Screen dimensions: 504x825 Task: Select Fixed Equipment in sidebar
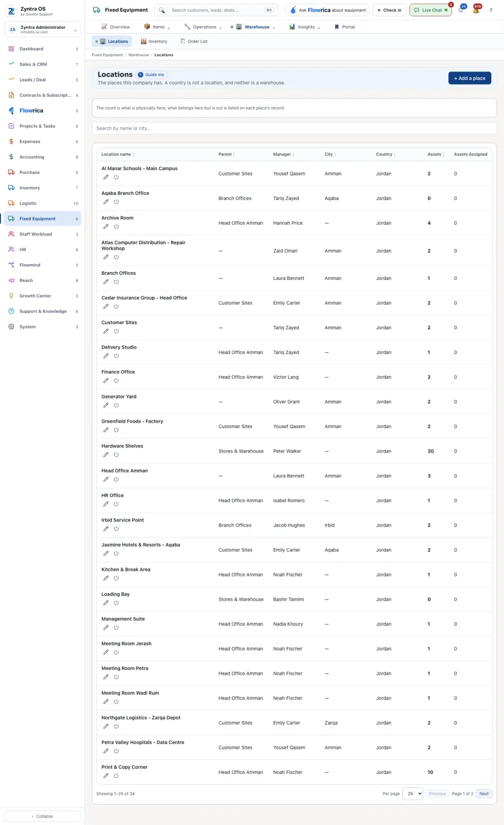coord(42,218)
